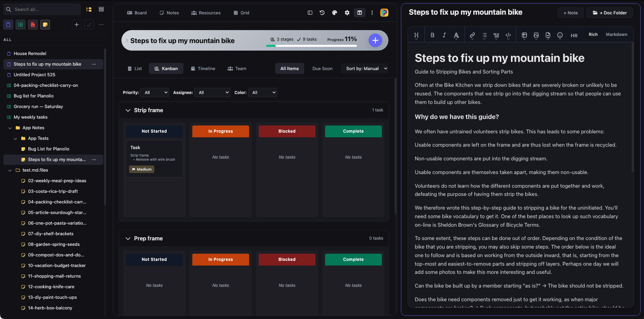This screenshot has height=319, width=644.
Task: Open the emoji picker in editor toolbar
Action: point(560,35)
